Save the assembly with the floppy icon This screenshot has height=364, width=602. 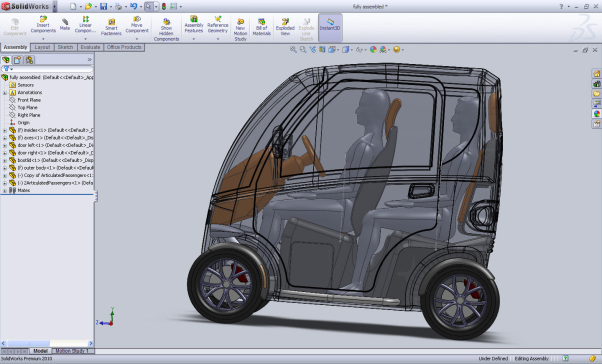coord(103,7)
